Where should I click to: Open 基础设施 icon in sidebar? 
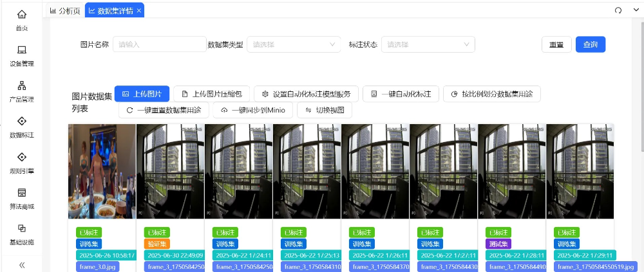[22, 228]
